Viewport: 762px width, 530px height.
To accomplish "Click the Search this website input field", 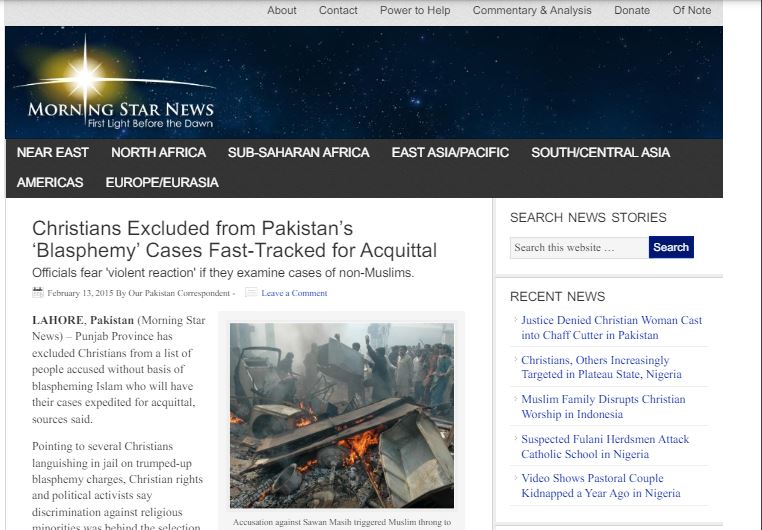I will coord(579,248).
